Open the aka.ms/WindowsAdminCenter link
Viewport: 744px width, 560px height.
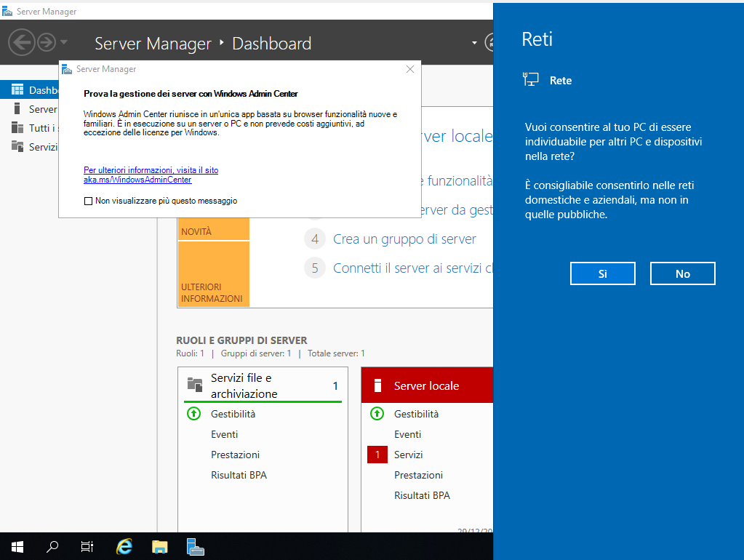151,175
